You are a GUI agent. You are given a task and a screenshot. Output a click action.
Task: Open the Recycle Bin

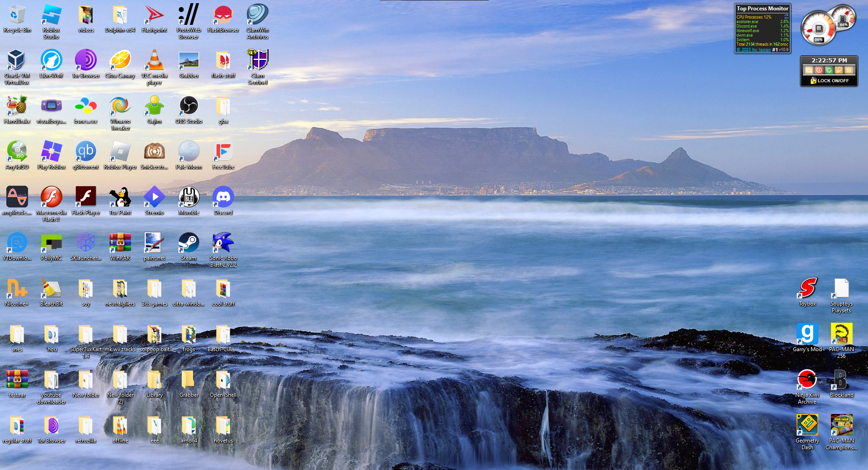point(17,15)
